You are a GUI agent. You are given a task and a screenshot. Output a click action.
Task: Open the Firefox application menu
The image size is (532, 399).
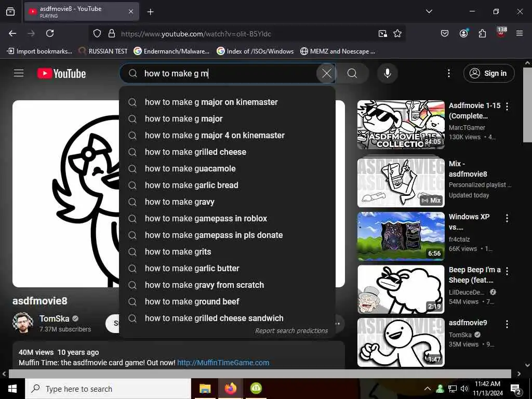tap(520, 33)
